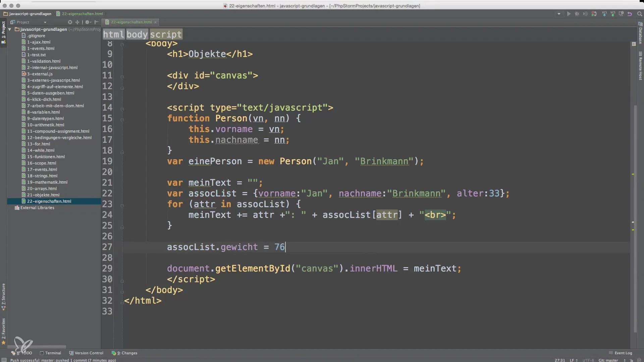Fold script tag at line 14
The image size is (644, 362).
click(x=122, y=109)
